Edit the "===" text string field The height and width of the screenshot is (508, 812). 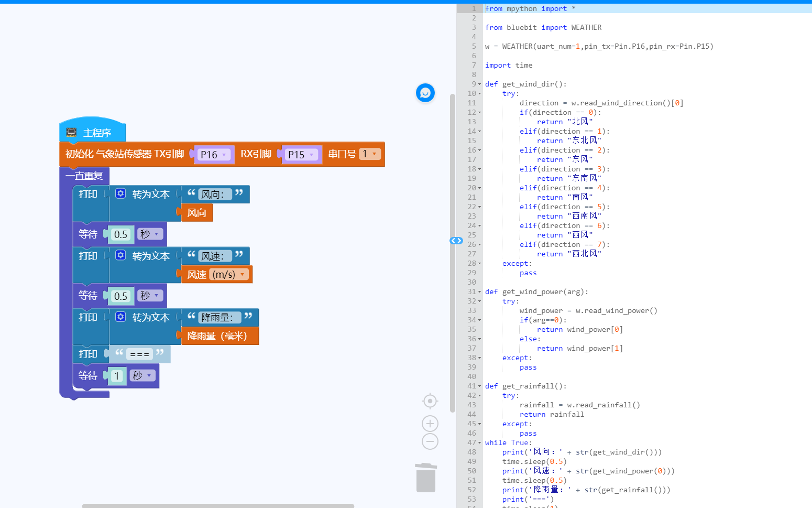pyautogui.click(x=139, y=354)
